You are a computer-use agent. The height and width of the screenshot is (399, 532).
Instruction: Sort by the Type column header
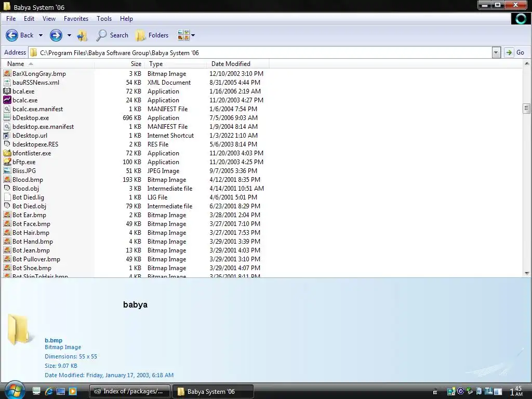point(176,64)
